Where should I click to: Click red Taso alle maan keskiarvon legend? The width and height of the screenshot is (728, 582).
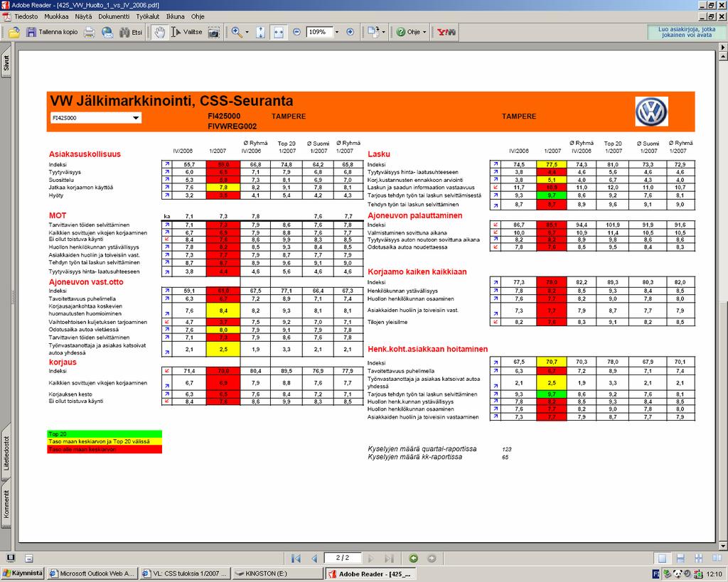[x=105, y=449]
